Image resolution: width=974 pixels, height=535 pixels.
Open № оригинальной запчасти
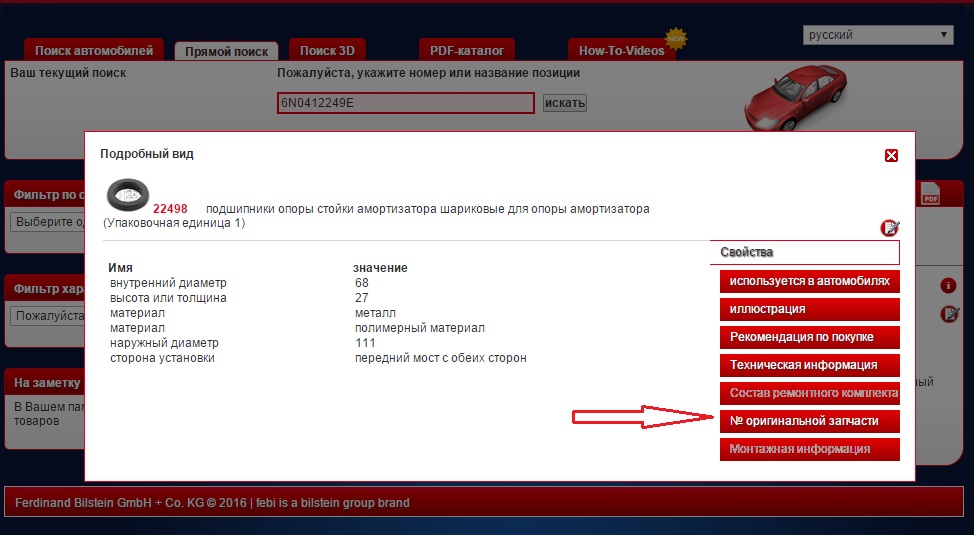pyautogui.click(x=809, y=421)
